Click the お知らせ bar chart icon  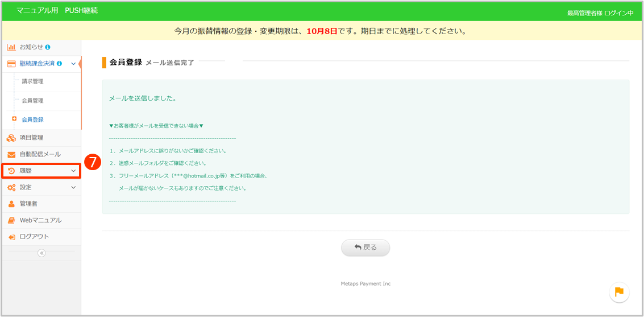pos(11,47)
